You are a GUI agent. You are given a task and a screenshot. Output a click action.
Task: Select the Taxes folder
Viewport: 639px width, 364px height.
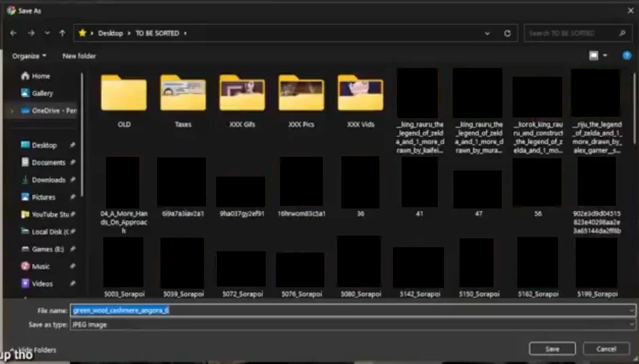pos(183,101)
